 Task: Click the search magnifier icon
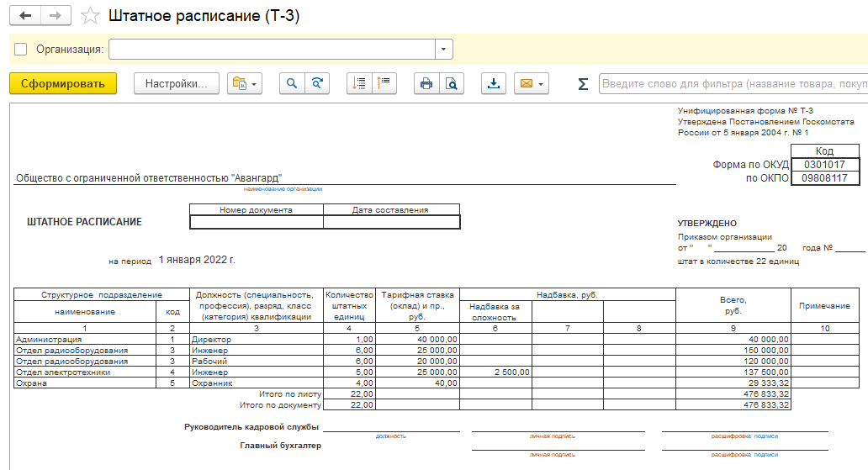[292, 83]
